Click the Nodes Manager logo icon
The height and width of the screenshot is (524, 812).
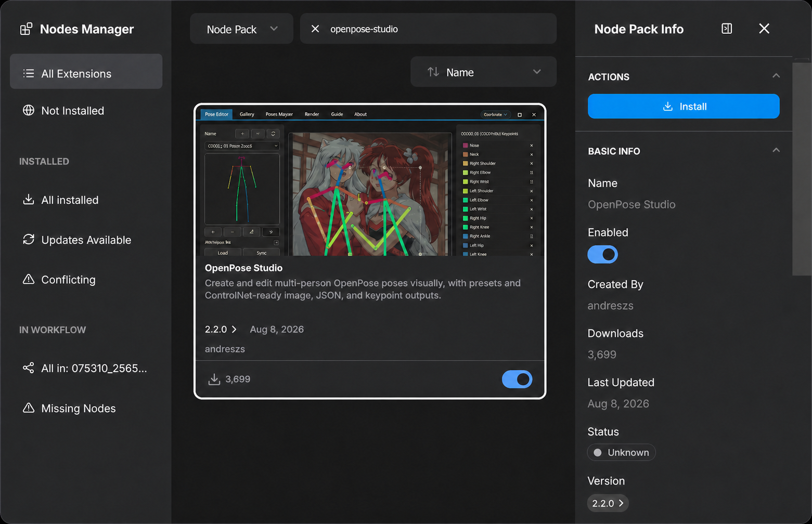[26, 29]
